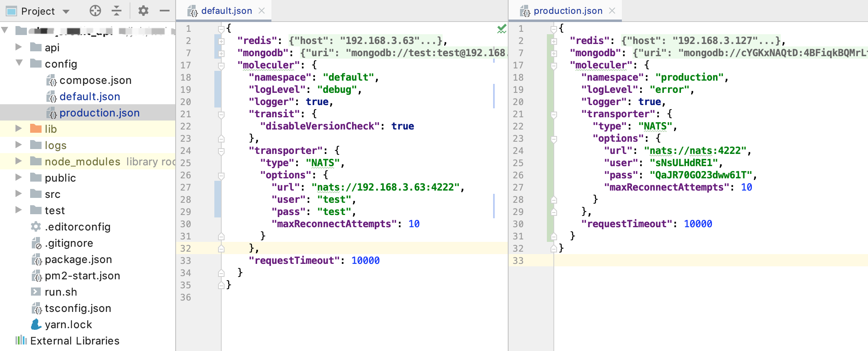Switch to the production.json editor tab

coord(568,11)
